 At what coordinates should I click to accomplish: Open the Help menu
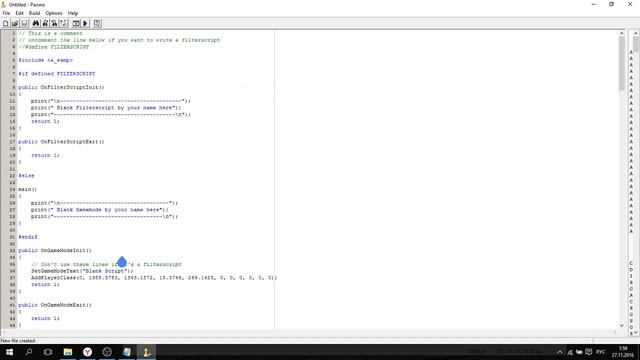tap(73, 13)
